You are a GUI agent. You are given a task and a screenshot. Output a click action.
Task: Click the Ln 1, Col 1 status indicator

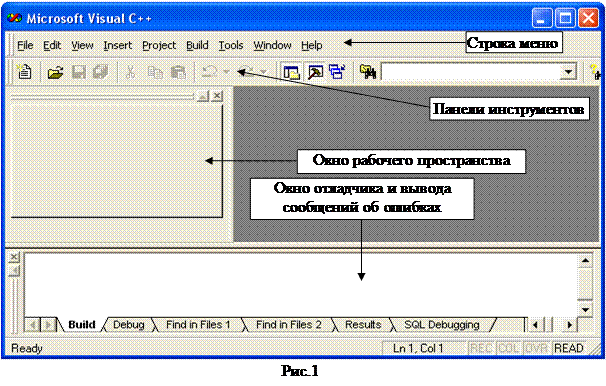(424, 348)
